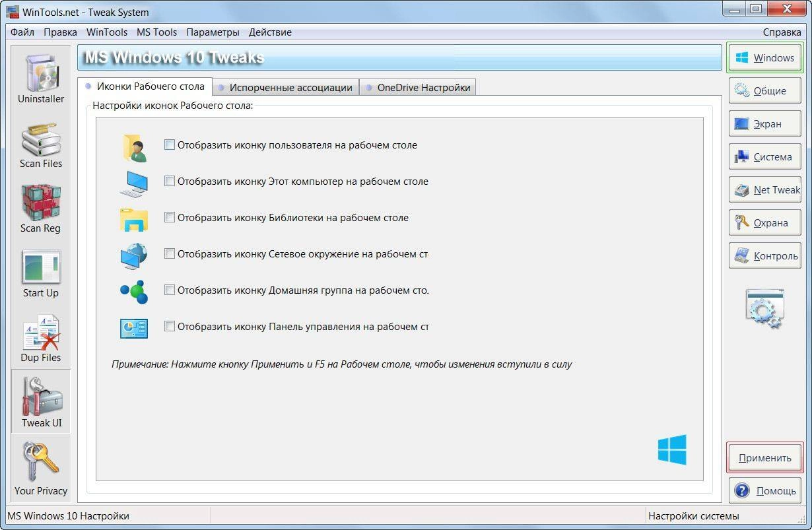The image size is (812, 530).
Task: Enable Отобразить иконку Домашняя группа checkbox
Action: [170, 290]
